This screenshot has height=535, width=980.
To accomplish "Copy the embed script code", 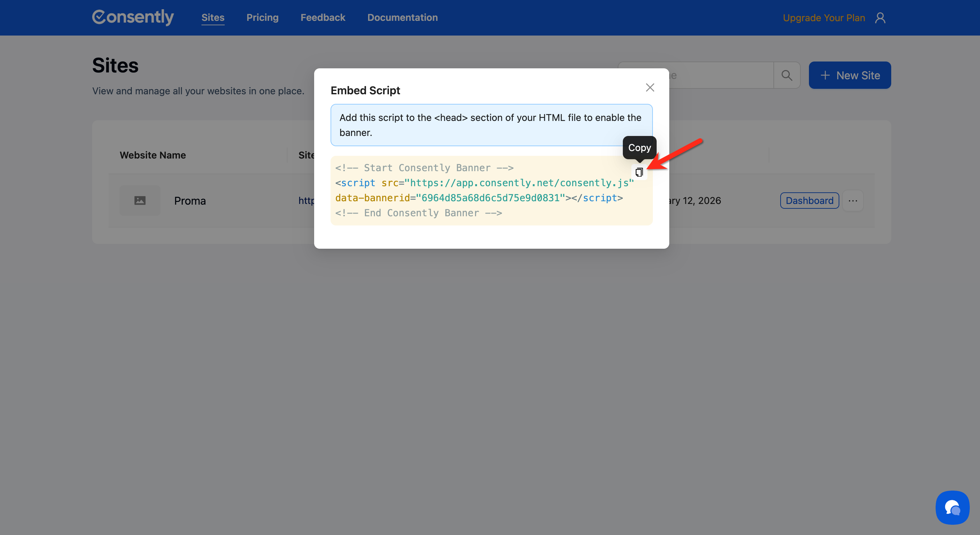I will tap(639, 173).
